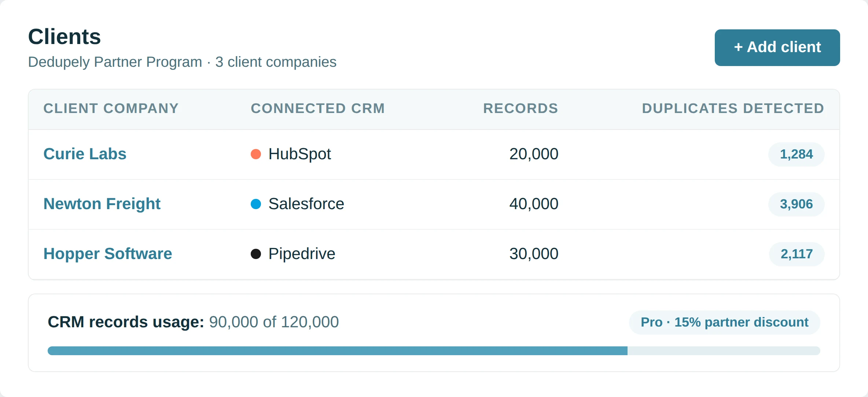Click the Salesforce blue dot icon
The width and height of the screenshot is (868, 397).
click(x=256, y=204)
